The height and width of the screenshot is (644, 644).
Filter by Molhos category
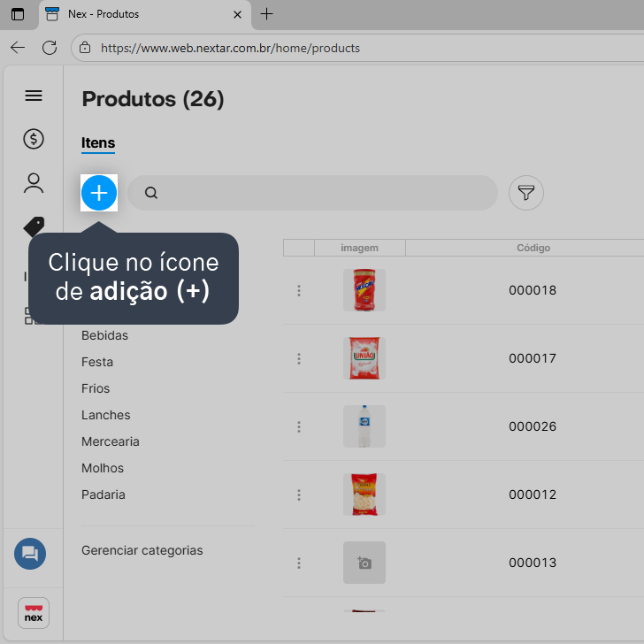[x=103, y=468]
